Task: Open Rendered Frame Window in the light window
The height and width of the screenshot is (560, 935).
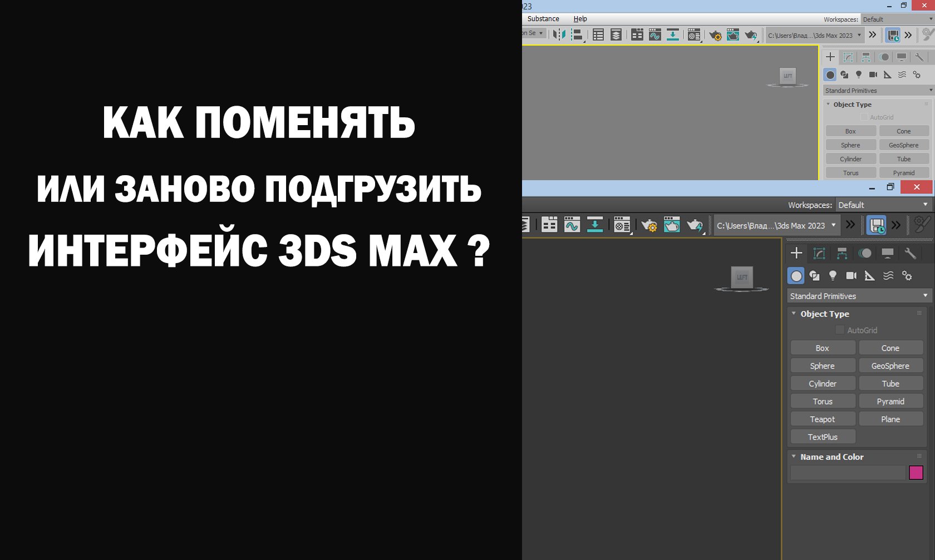Action: point(733,35)
